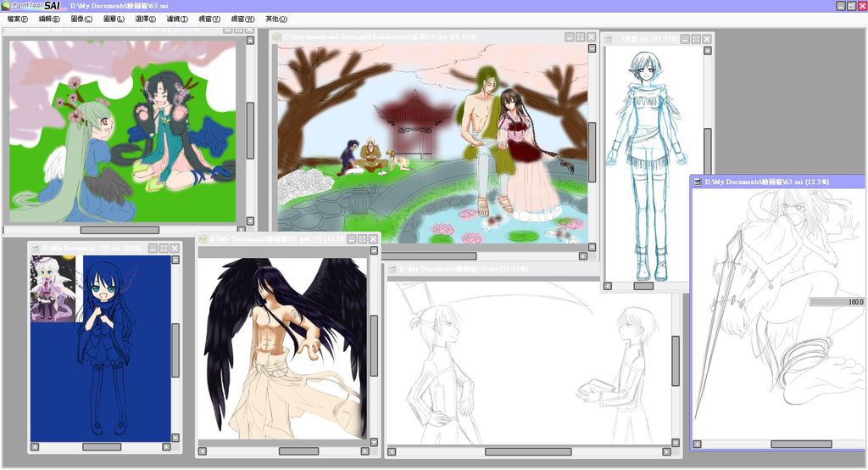Image resolution: width=868 pixels, height=470 pixels.
Task: Click the 160.0 value field in 63.sai window
Action: tap(837, 302)
